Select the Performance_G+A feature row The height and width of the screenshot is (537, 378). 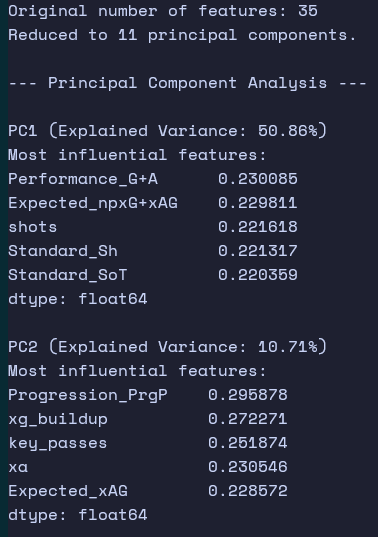(x=153, y=179)
